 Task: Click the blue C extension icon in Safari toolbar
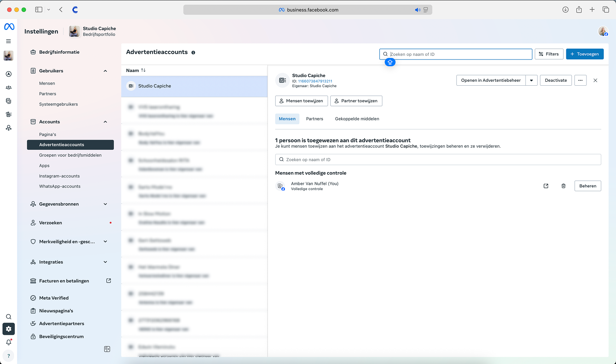point(75,10)
